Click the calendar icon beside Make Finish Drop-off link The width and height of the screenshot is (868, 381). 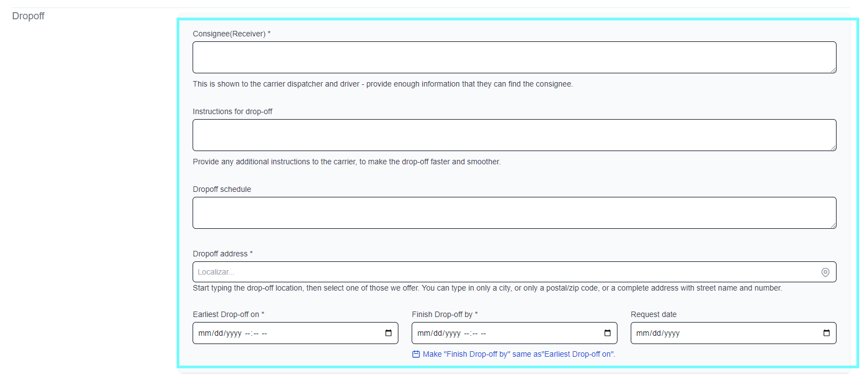(416, 354)
